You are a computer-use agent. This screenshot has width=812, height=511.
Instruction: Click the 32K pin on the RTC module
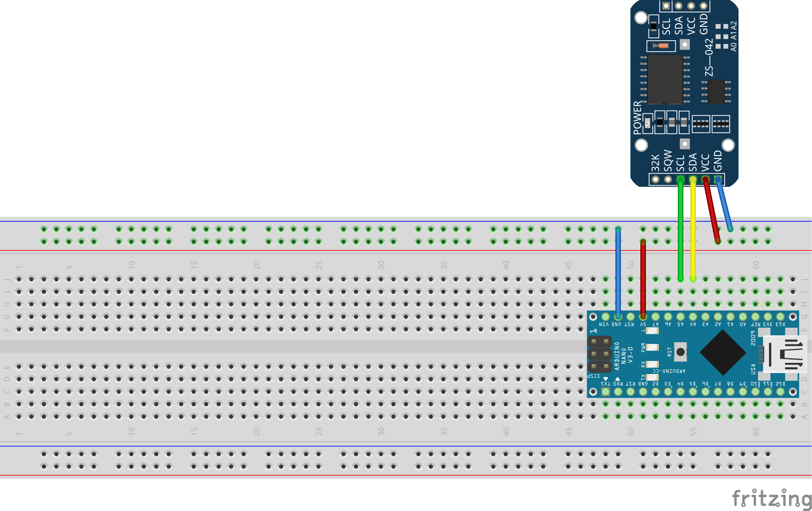point(655,180)
